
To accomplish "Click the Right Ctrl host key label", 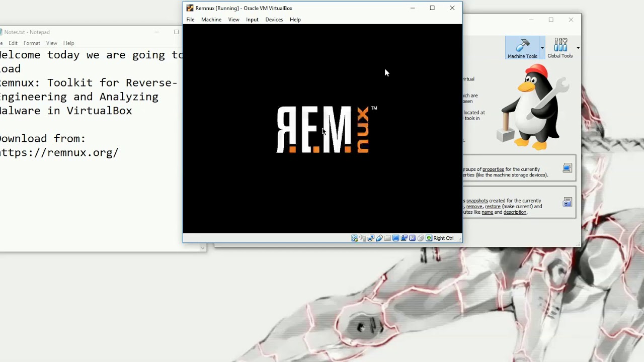I will (x=443, y=238).
